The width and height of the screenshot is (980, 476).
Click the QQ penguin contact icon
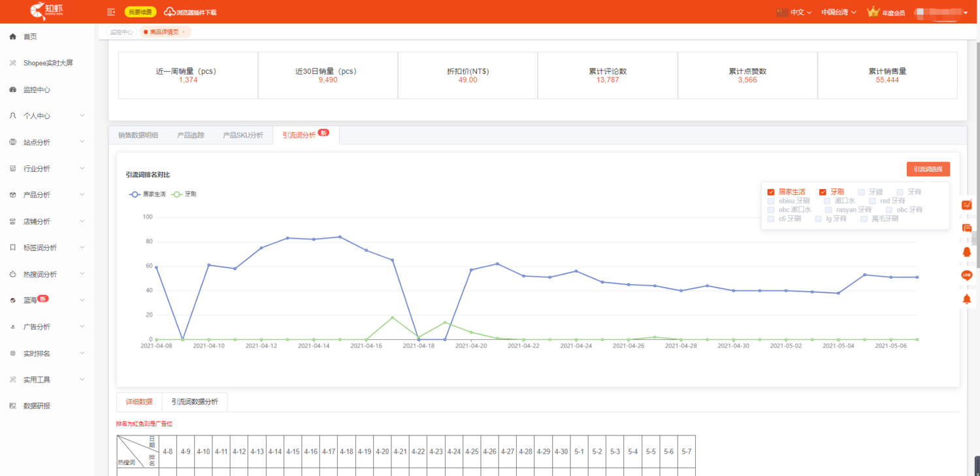(967, 252)
